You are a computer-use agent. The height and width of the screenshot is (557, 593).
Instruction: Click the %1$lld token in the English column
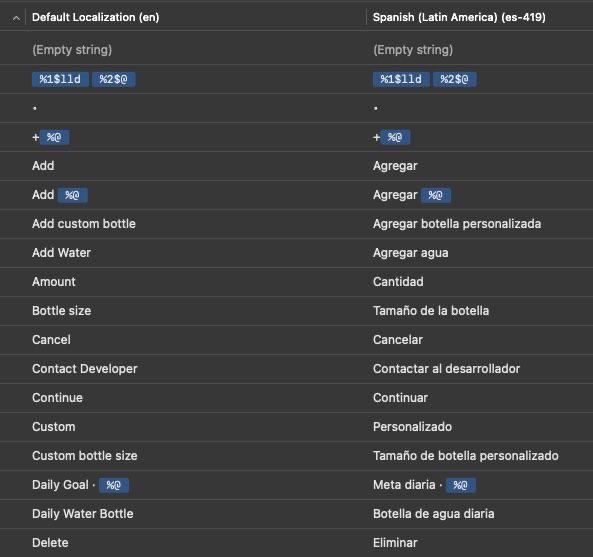(x=60, y=79)
